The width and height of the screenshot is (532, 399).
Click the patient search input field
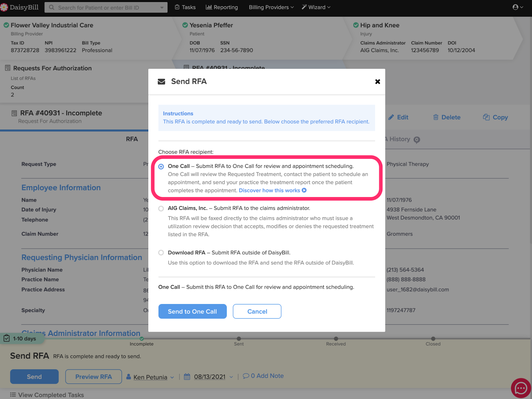[x=106, y=7]
